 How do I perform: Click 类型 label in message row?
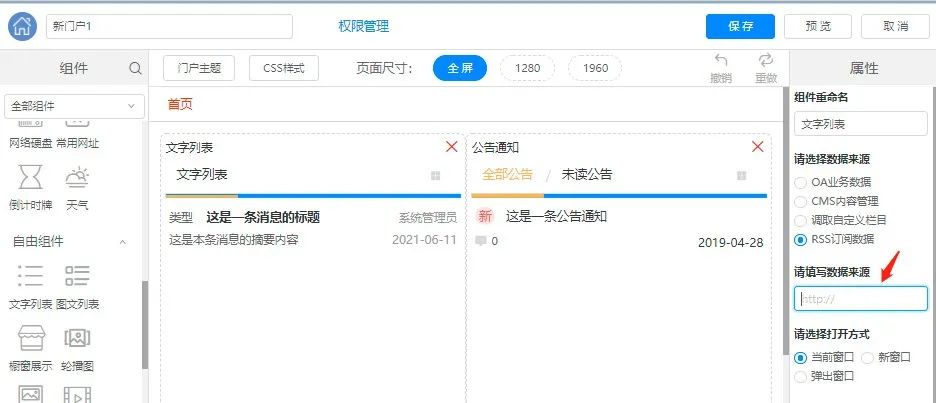181,218
